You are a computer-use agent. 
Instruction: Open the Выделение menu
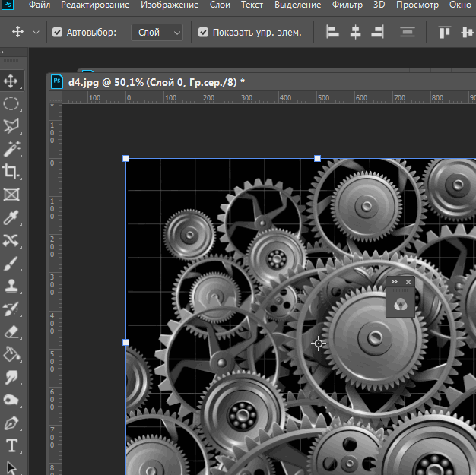click(298, 5)
